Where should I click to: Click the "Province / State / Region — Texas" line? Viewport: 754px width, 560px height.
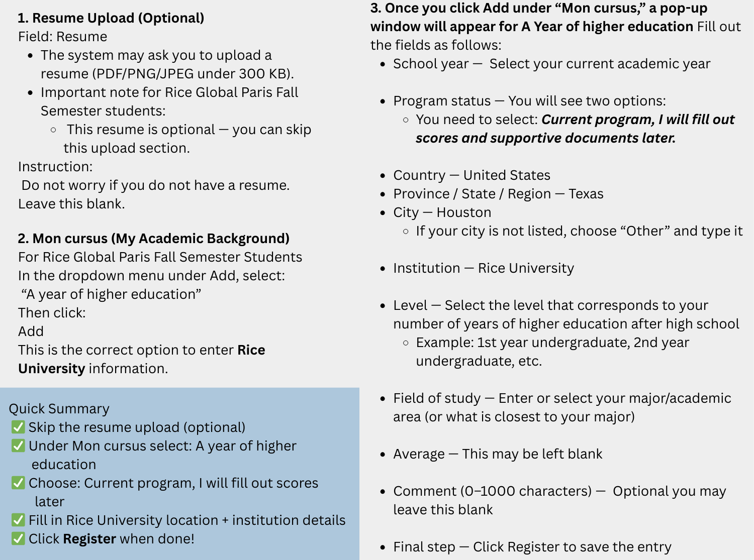click(x=498, y=194)
